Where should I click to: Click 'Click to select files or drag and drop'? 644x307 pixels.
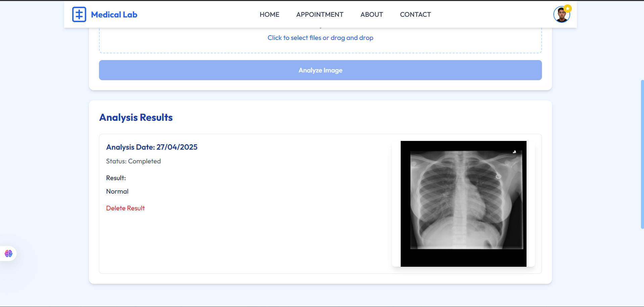320,38
